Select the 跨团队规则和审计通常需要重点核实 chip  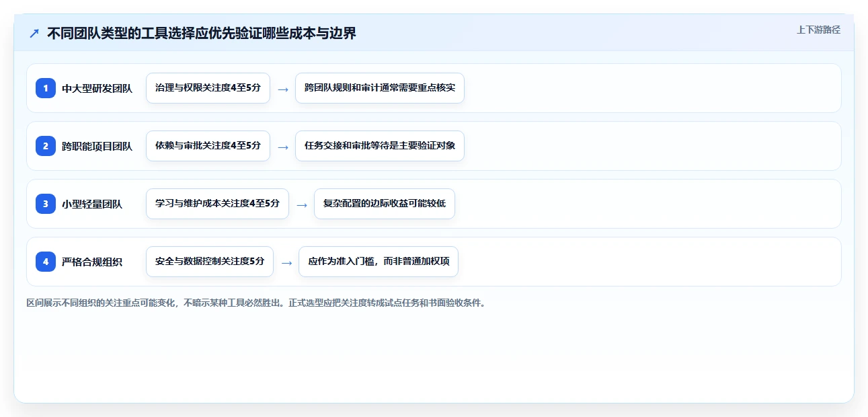[380, 88]
